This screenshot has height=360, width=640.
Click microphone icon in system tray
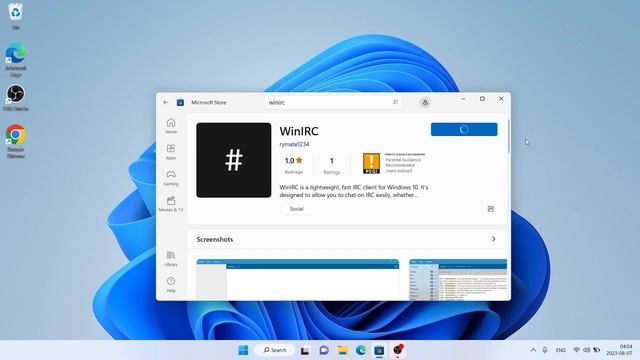pyautogui.click(x=545, y=350)
